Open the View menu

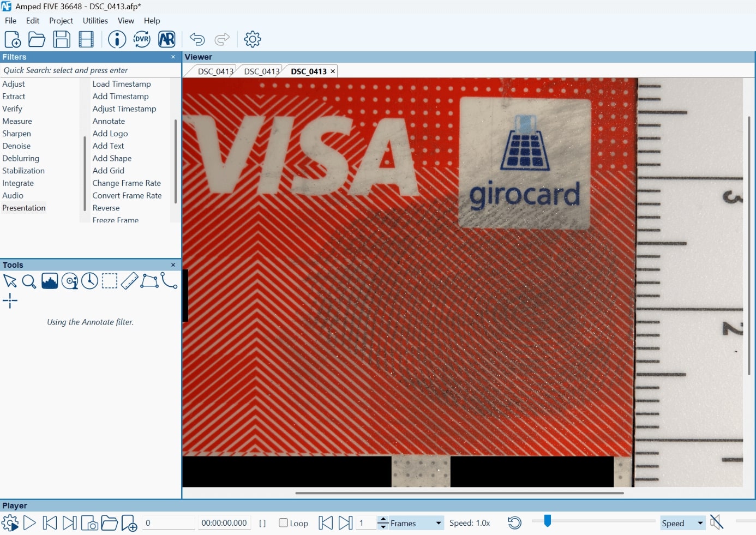tap(126, 21)
